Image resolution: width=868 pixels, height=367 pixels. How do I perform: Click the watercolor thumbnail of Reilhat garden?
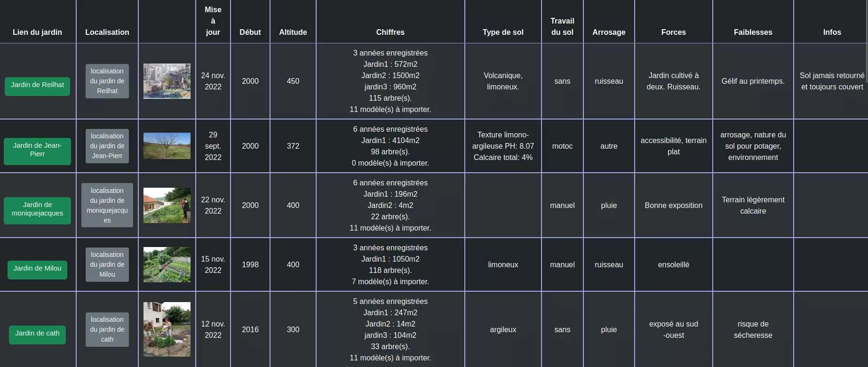point(167,81)
